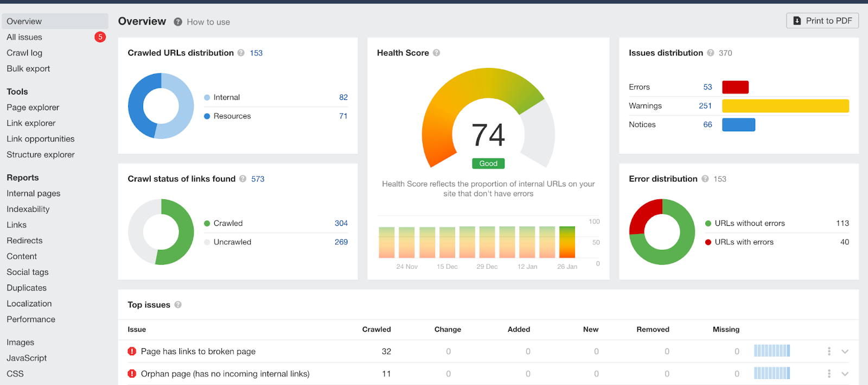Click the 26 Jan health score history bar
This screenshot has width=868, height=385.
(x=567, y=242)
